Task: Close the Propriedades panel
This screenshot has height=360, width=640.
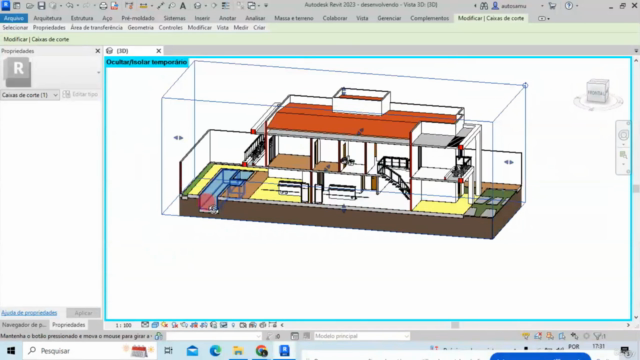Action: pos(98,51)
